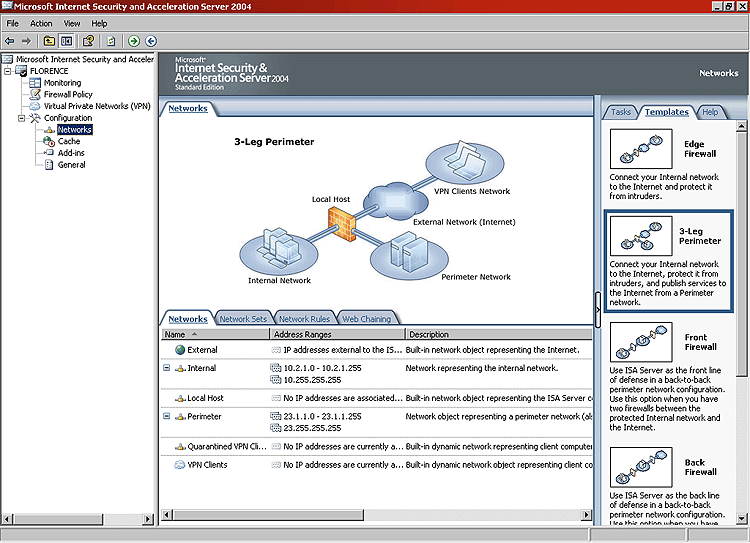The image size is (750, 543).
Task: Click the 10.255.255.255 address entry
Action: point(312,380)
